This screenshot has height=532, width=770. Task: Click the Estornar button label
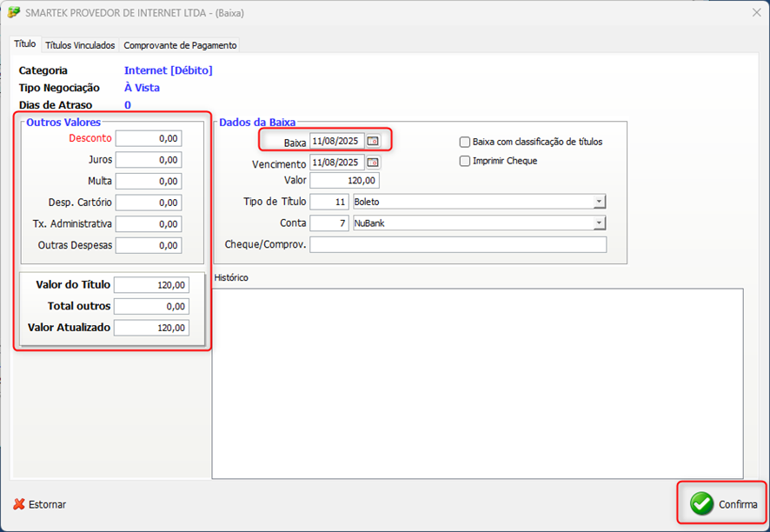click(47, 504)
